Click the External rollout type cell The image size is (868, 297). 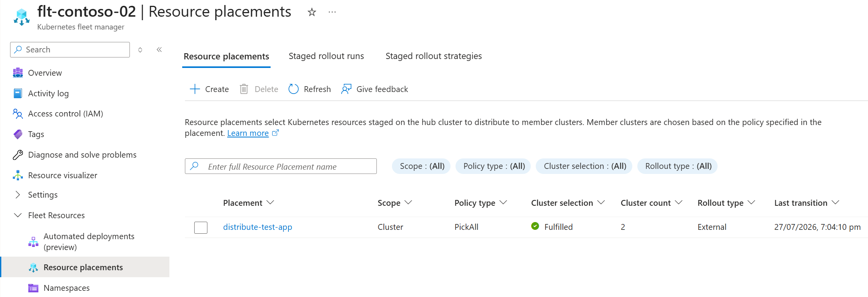712,227
